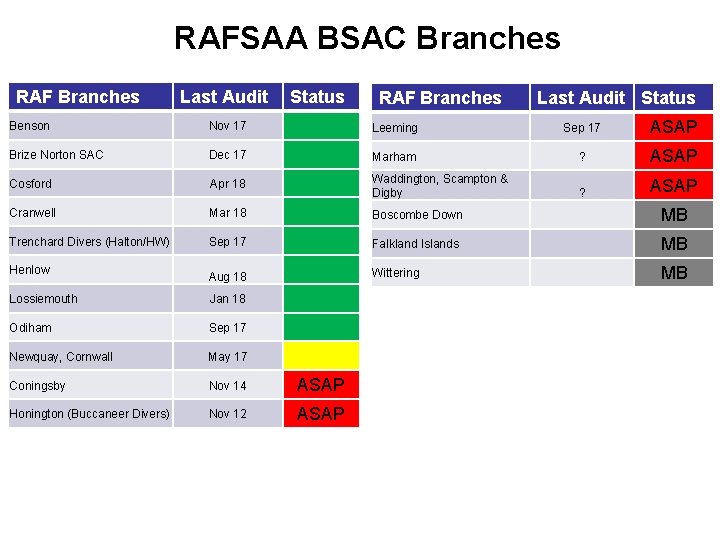Screen dimensions: 720x540
Task: Click the red ASAP status for Waddington
Action: click(x=674, y=185)
